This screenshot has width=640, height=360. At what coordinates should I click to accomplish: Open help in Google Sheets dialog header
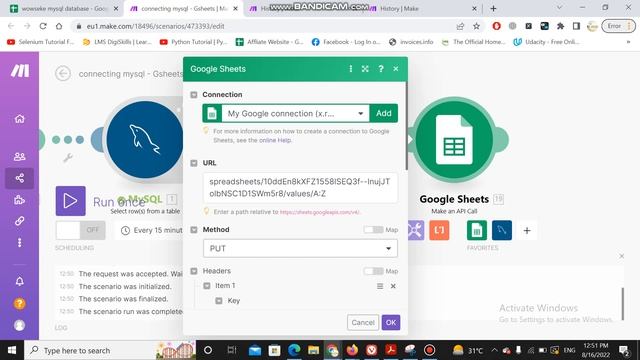(x=381, y=69)
